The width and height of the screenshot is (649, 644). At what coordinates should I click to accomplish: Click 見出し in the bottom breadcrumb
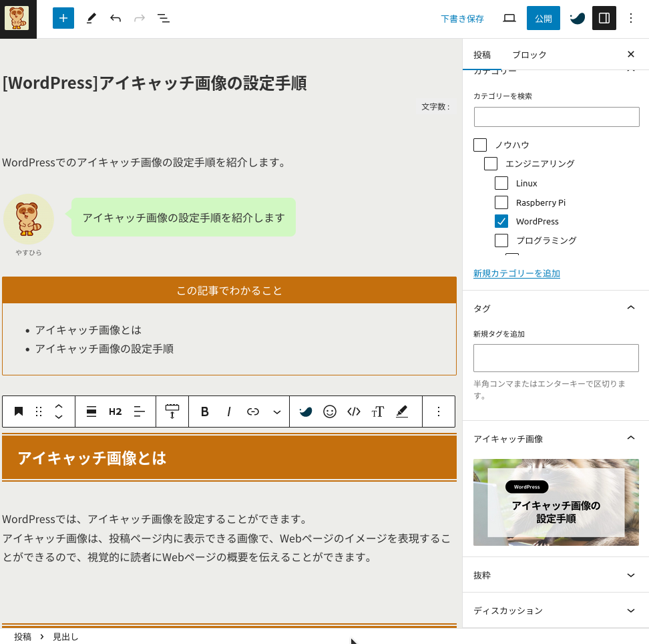click(x=65, y=637)
